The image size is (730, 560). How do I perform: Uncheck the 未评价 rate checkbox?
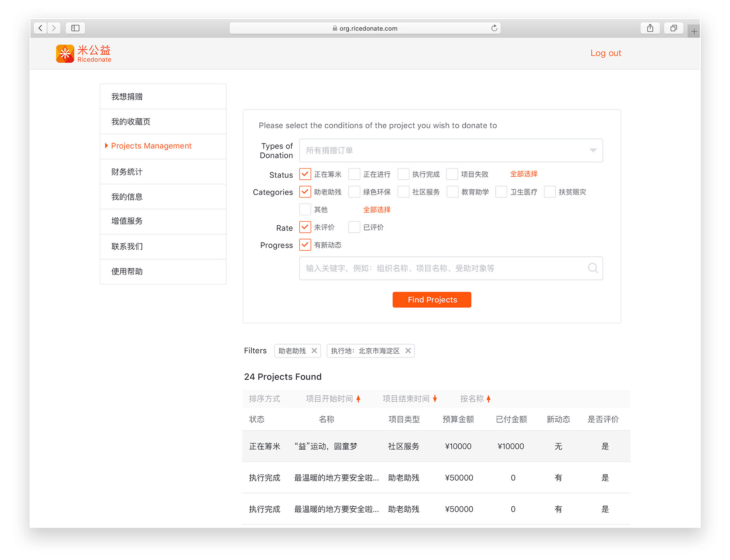pyautogui.click(x=305, y=227)
